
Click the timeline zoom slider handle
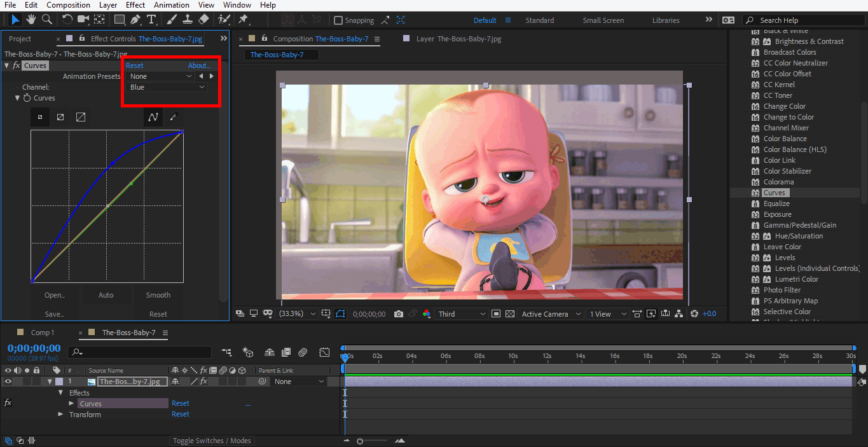click(x=360, y=441)
